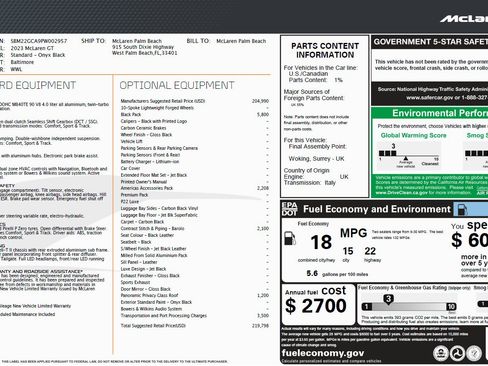Click the OPTIONAL EQUIPMENT heading
This screenshot has height=366, width=488.
177,85
